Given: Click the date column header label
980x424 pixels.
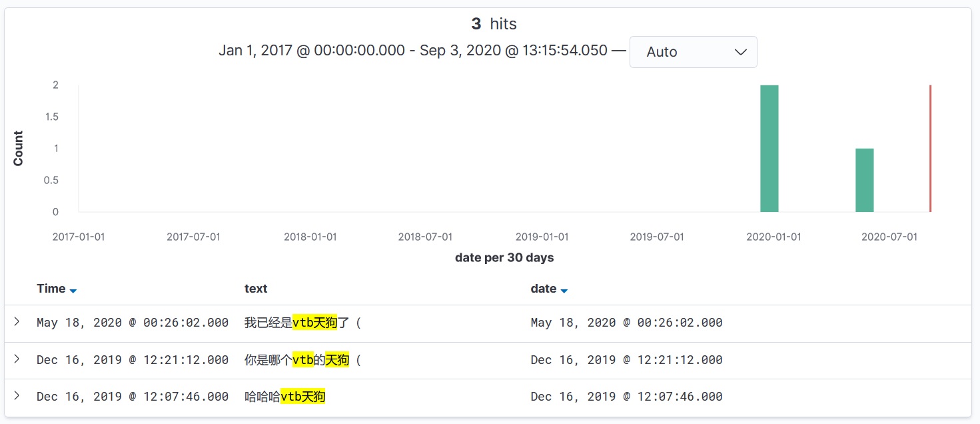Looking at the screenshot, I should pos(543,289).
